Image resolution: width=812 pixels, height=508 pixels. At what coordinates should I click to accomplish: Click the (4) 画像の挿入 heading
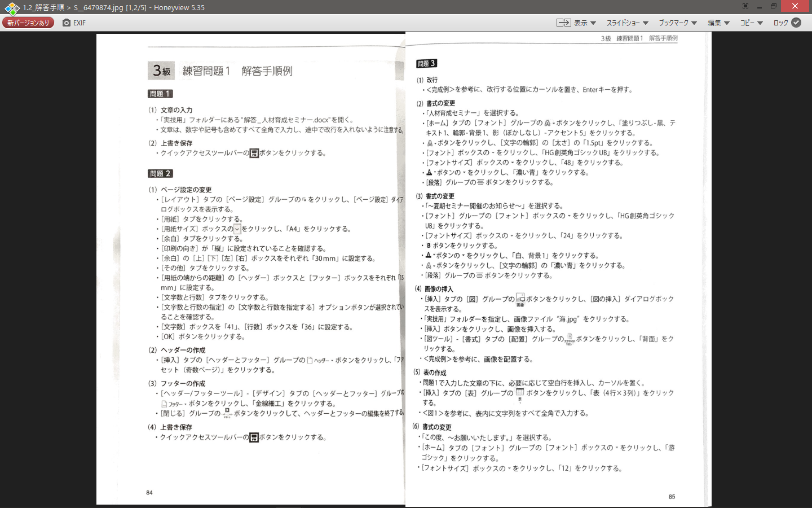pos(434,289)
